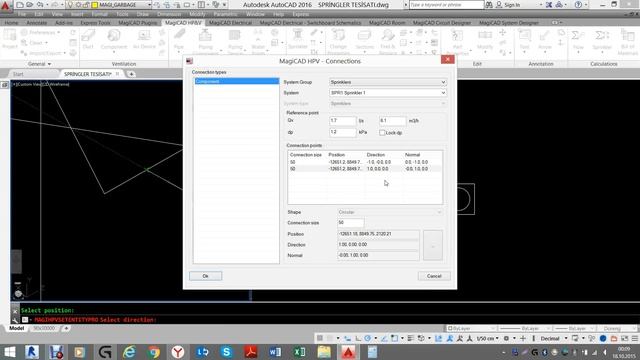This screenshot has height=360, width=640.
Task: Click the Cancel button in Connections dialog
Action: tap(434, 276)
